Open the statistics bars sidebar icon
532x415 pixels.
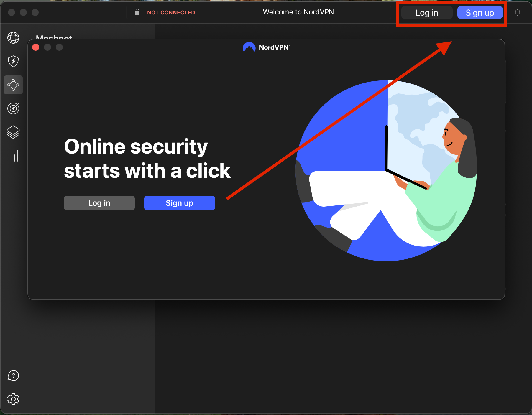(13, 156)
